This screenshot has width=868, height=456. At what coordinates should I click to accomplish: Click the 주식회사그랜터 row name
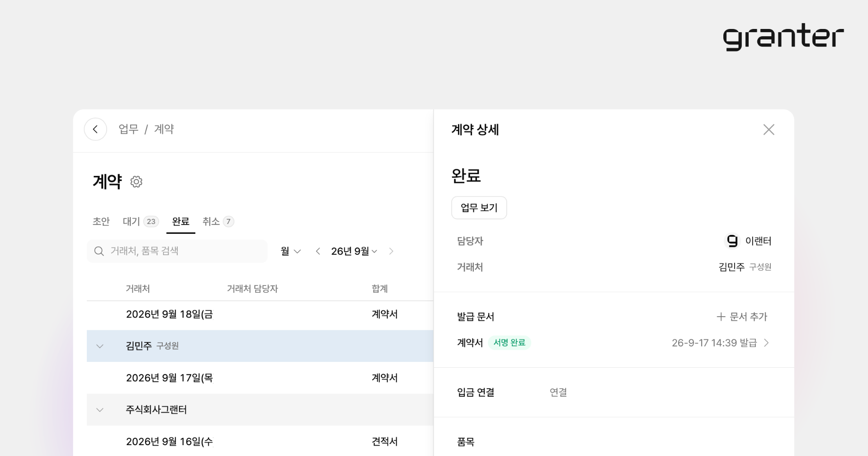(x=156, y=410)
